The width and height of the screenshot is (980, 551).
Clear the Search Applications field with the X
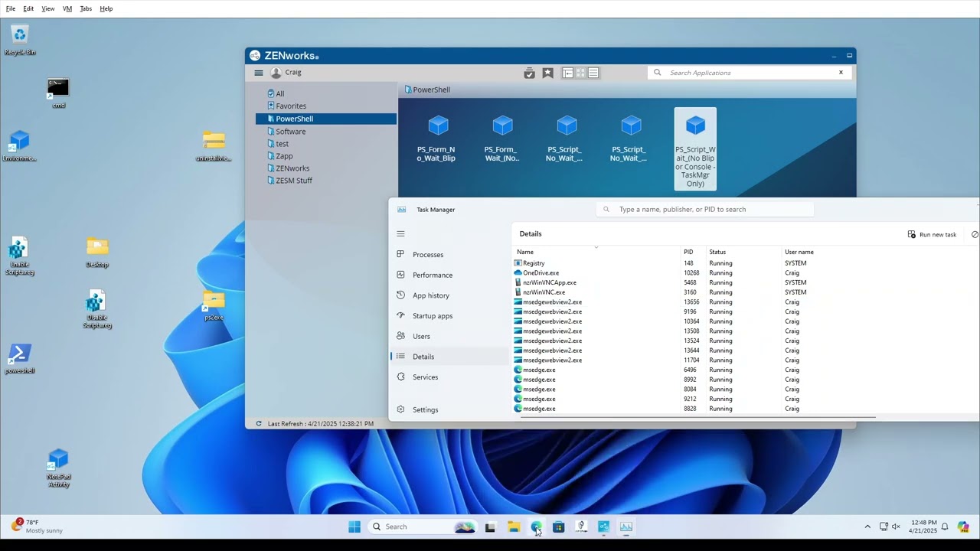[841, 73]
